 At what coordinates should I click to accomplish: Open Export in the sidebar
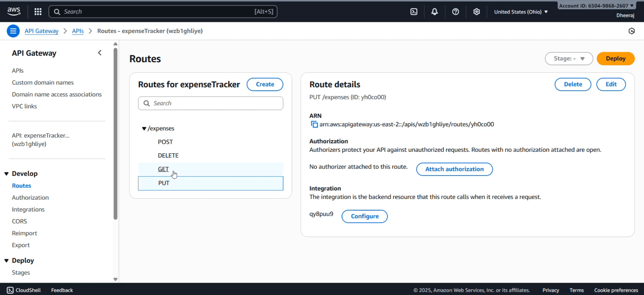21,245
